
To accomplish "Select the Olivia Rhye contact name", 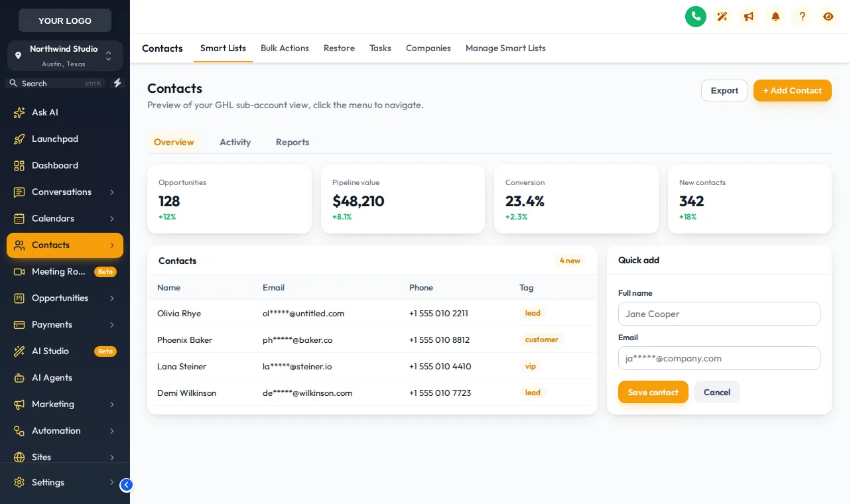I will click(x=179, y=313).
